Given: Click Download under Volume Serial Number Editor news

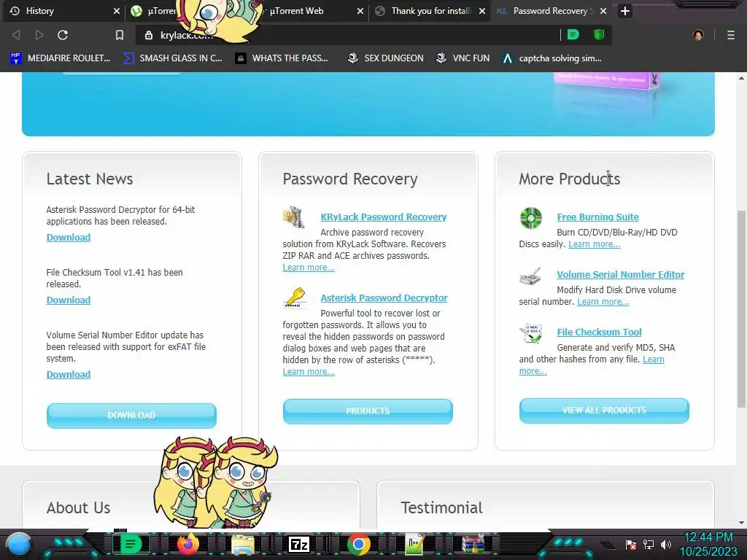Looking at the screenshot, I should [x=69, y=374].
